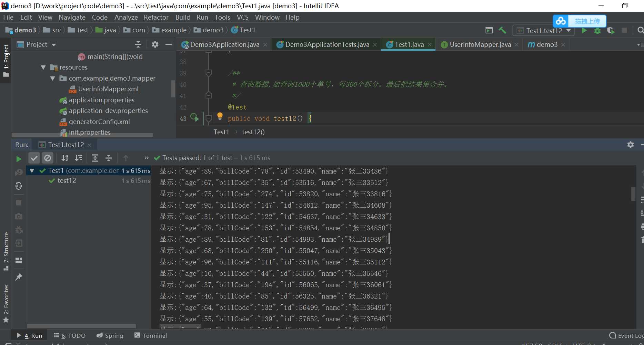644x345 pixels.
Task: Sort tests by duration
Action: click(x=79, y=158)
